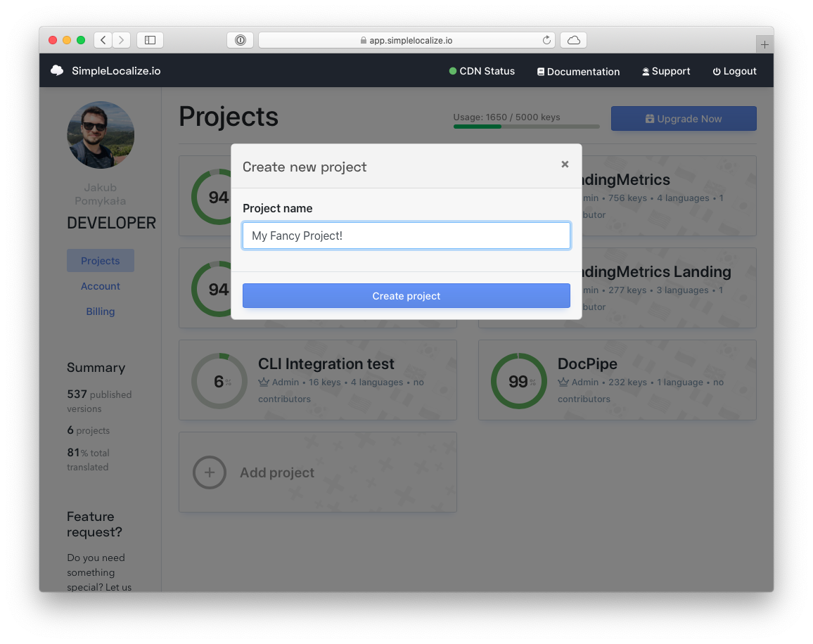Close the Create new project dialog
This screenshot has height=644, width=813.
[x=565, y=165]
